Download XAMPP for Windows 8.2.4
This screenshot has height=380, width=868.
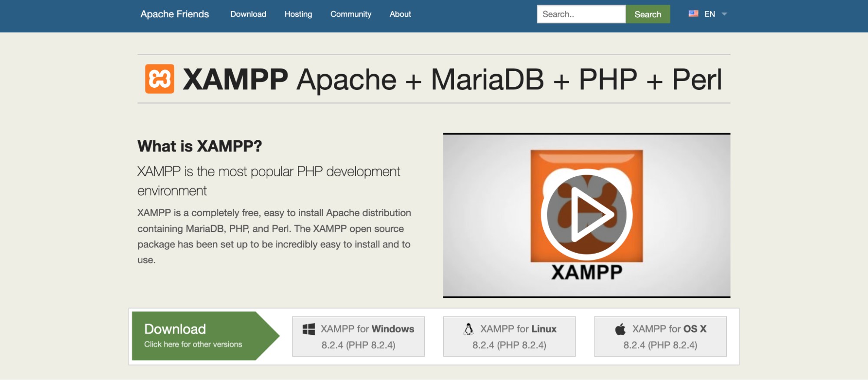point(358,337)
